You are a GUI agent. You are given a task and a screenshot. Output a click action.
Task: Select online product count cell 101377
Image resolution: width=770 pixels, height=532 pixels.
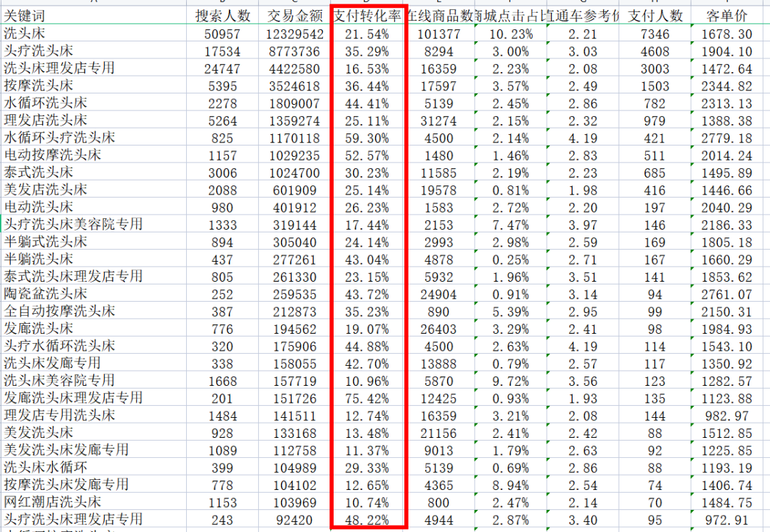click(x=438, y=34)
